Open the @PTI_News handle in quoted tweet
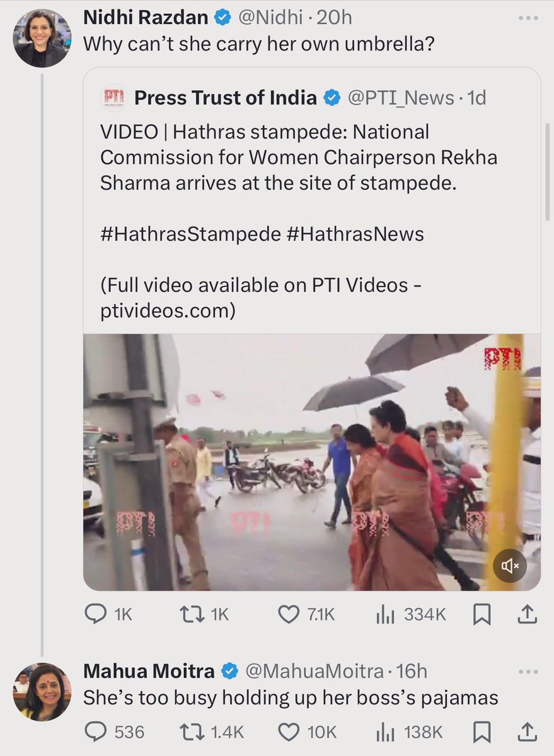This screenshot has height=756, width=554. click(x=400, y=98)
